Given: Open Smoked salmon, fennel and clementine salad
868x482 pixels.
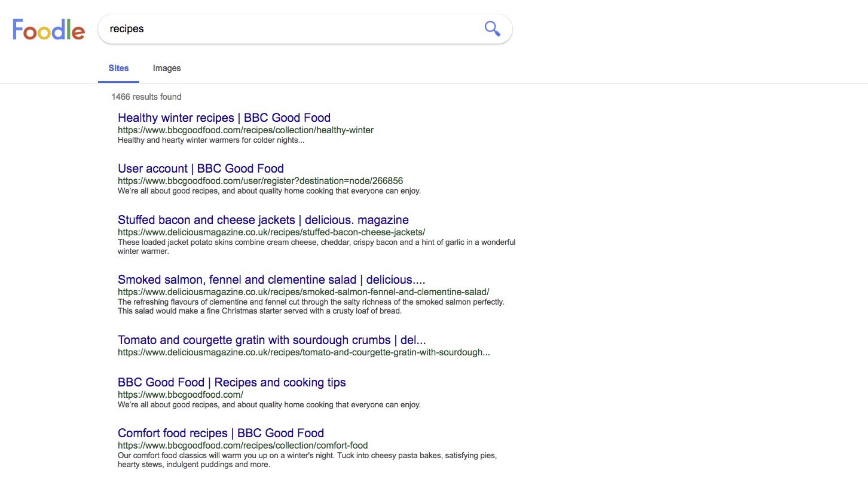Looking at the screenshot, I should click(271, 280).
